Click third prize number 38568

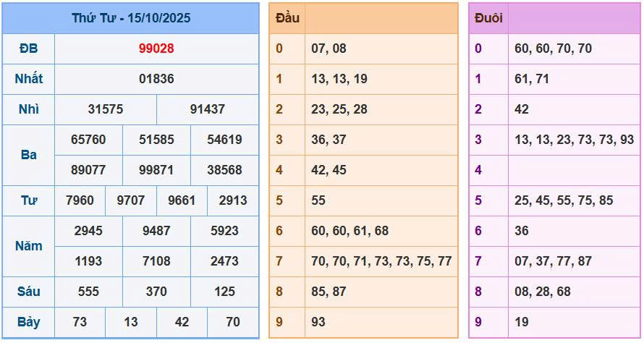pos(224,170)
